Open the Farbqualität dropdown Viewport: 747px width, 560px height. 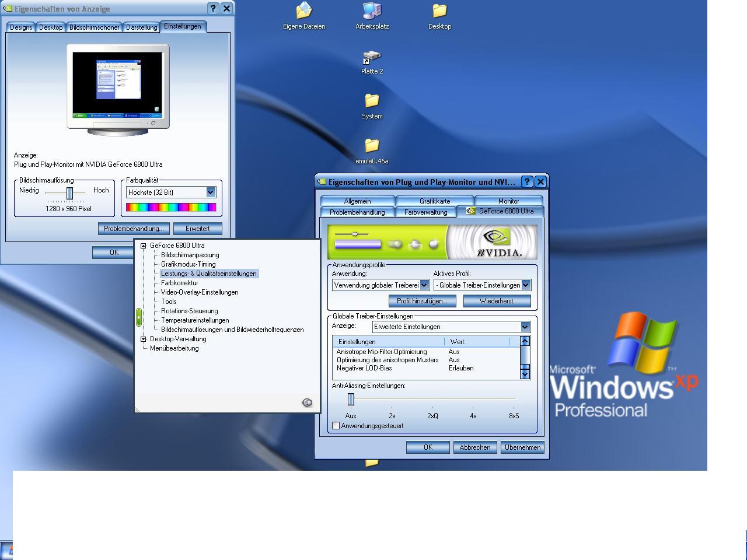[211, 192]
